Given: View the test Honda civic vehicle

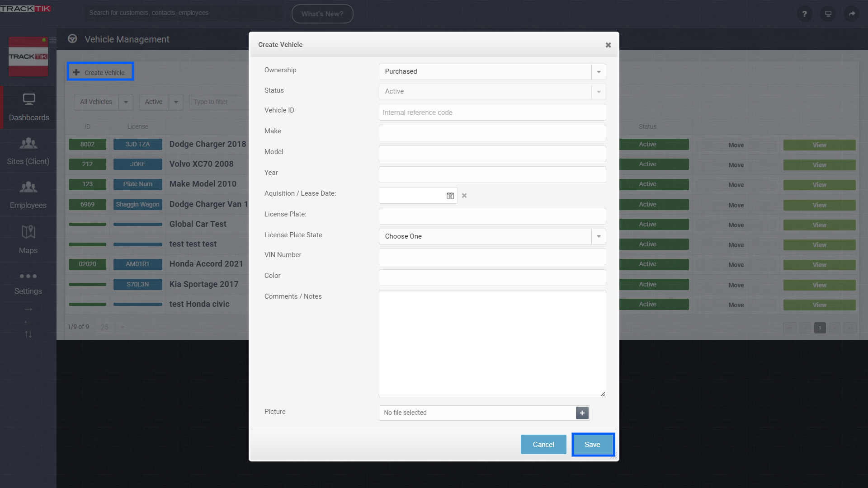Looking at the screenshot, I should [x=819, y=305].
